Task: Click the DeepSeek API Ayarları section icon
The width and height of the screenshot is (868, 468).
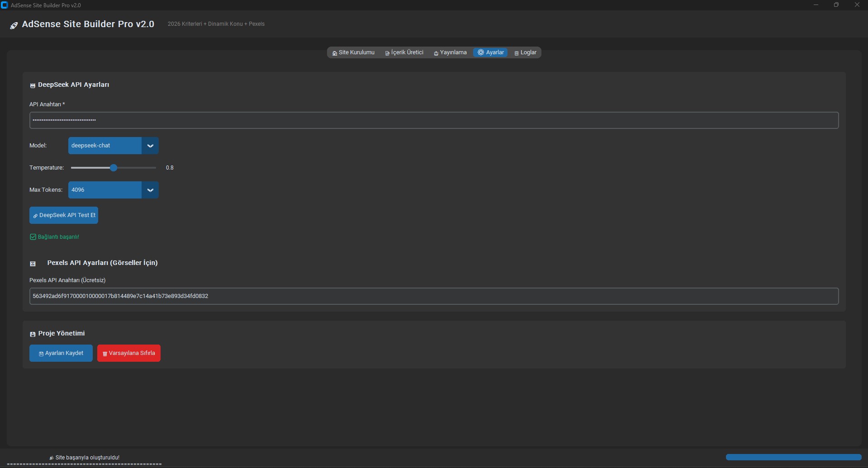Action: click(x=33, y=85)
